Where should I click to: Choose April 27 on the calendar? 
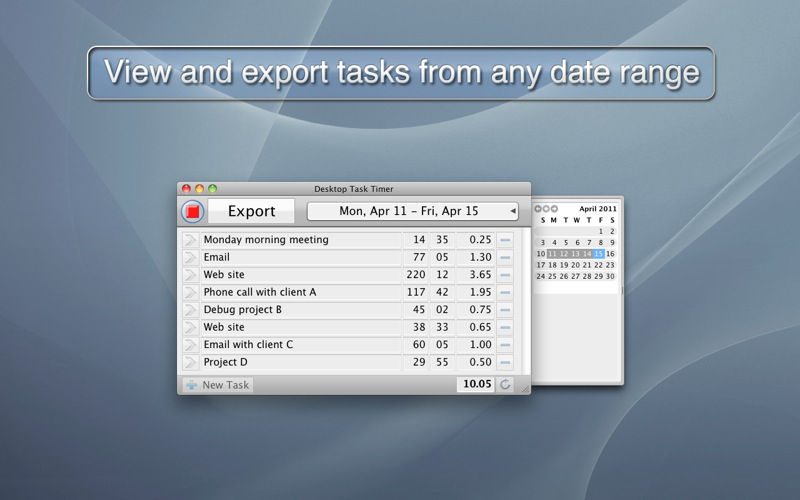click(576, 276)
